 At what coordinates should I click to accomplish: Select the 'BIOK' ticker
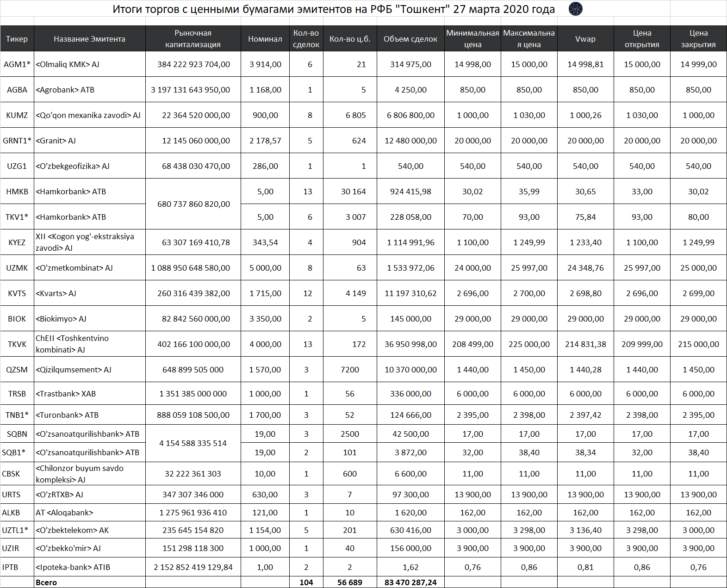[x=17, y=319]
